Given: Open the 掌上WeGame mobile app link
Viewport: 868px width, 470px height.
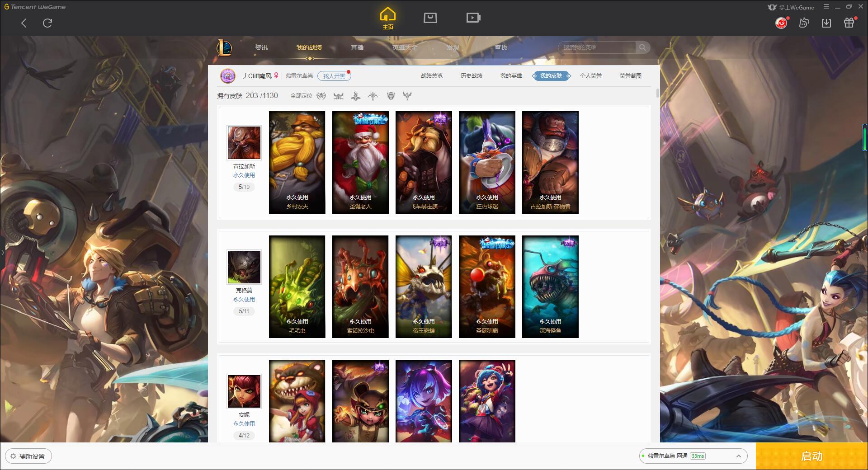Looking at the screenshot, I should pyautogui.click(x=791, y=7).
